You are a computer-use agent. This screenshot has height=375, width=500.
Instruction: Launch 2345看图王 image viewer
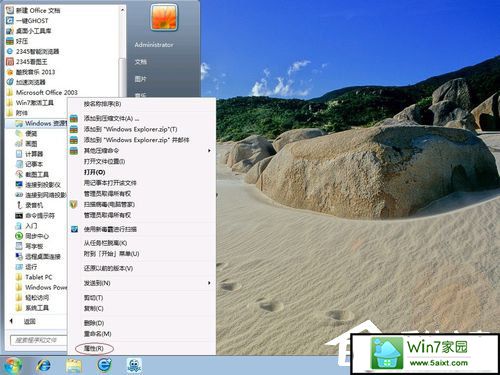pyautogui.click(x=27, y=62)
